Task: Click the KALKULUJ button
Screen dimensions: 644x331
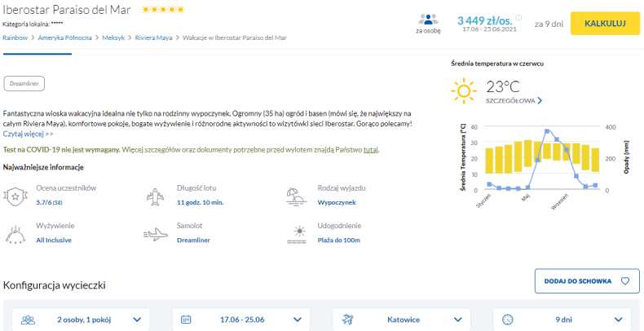Action: pyautogui.click(x=605, y=23)
